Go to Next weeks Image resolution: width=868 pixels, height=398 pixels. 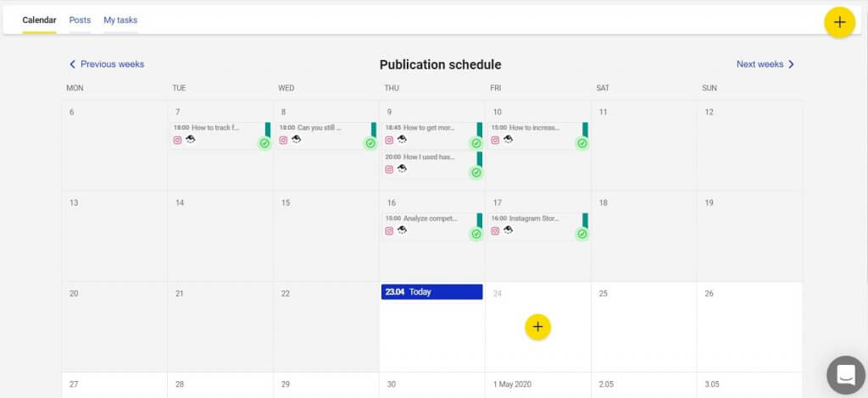click(x=765, y=64)
